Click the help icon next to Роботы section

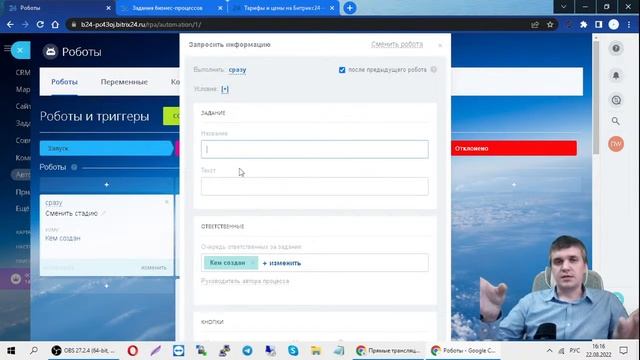[x=74, y=167]
